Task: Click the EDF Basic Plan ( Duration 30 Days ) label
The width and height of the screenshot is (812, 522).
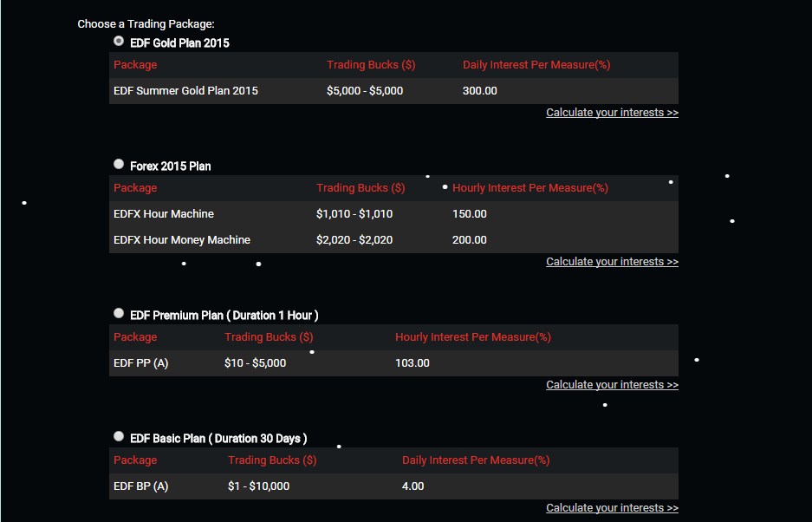Action: 218,438
